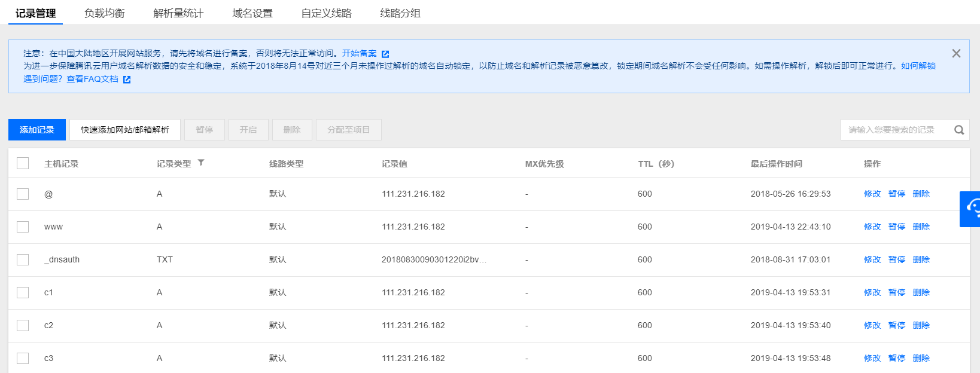Click 暂停 for the c1 record
Viewport: 980px width, 373px height.
[897, 292]
